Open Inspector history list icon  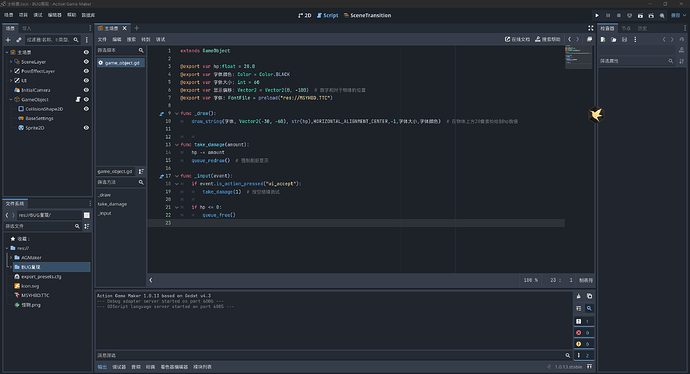tap(682, 40)
